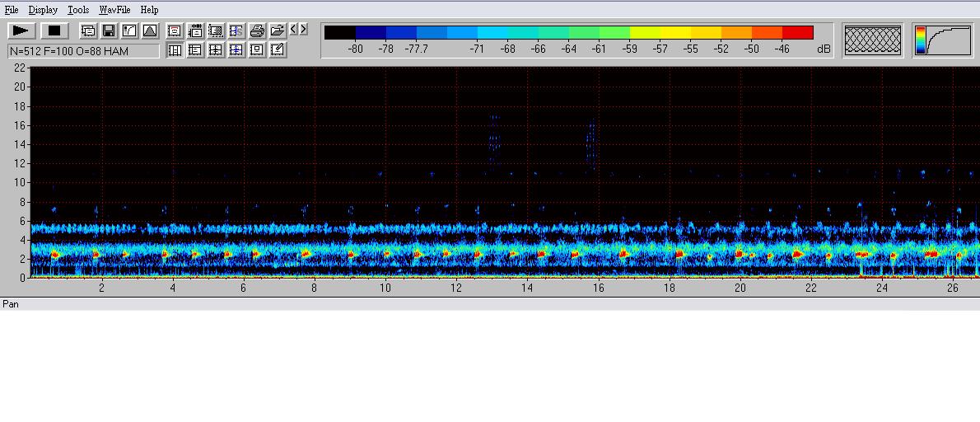Screen dimensions: 980x422
Task: Open the Tools menu
Action: pos(78,10)
